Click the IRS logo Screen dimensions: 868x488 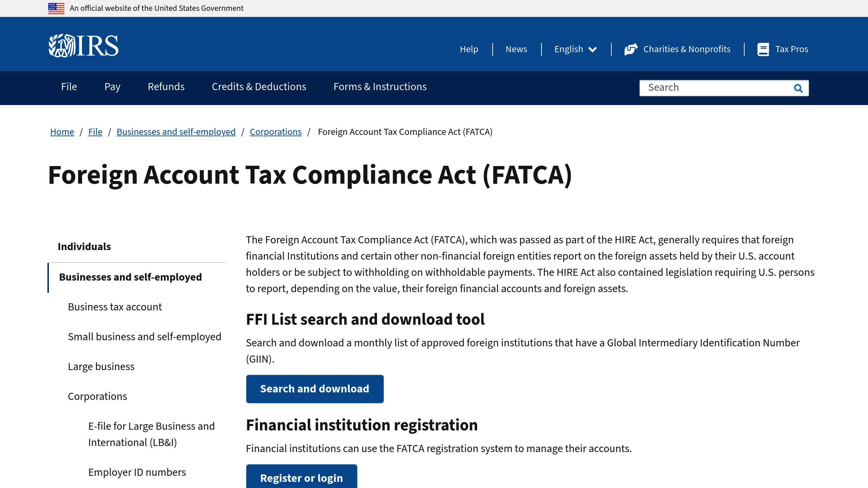point(83,46)
